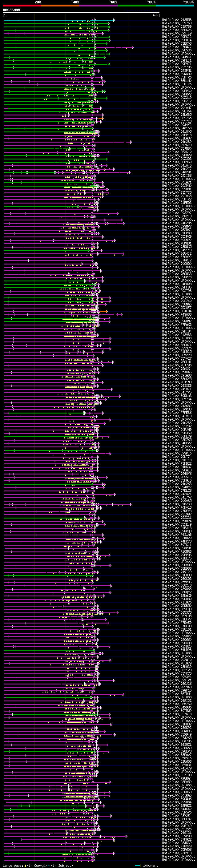Click the cyan alignment arrowhead in the Q43558 row

[114, 20]
